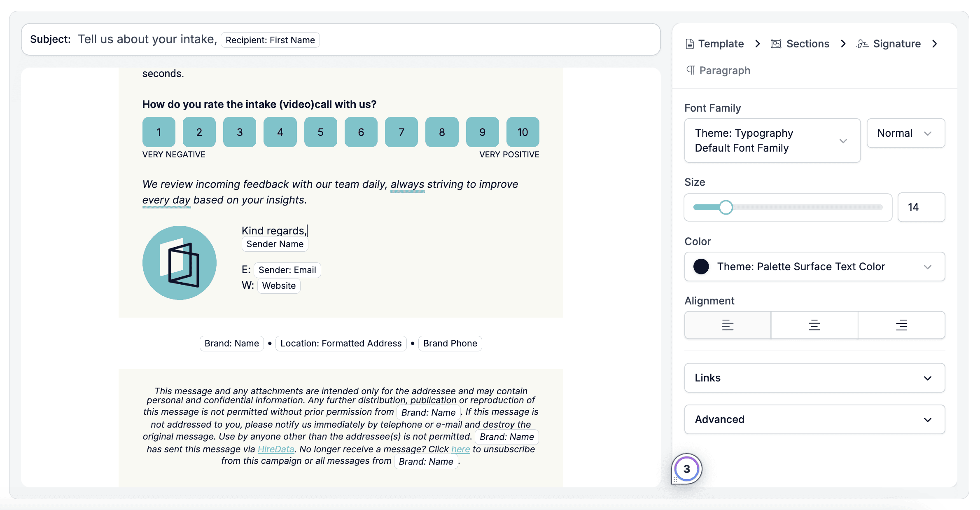Click the chevron after Signature breadcrumb
This screenshot has width=980, height=510.
click(934, 44)
